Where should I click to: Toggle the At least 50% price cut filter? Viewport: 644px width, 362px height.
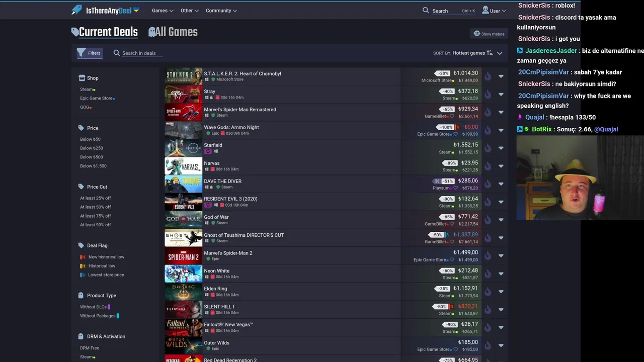(95, 207)
